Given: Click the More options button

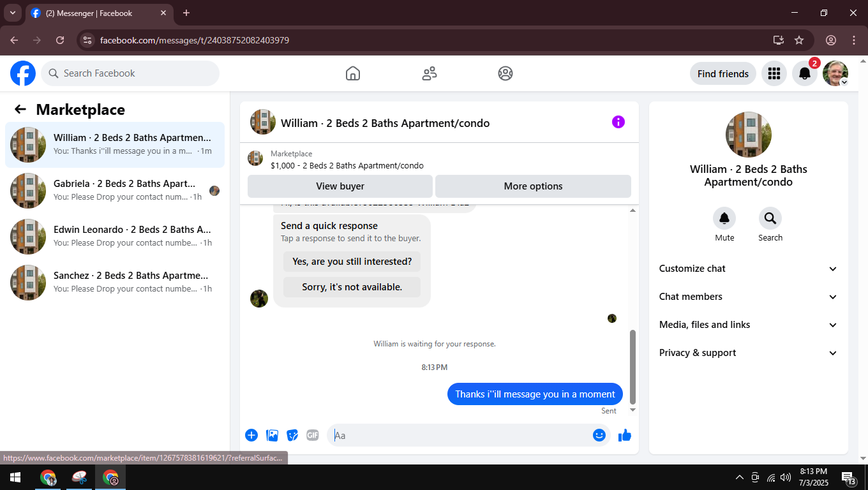Looking at the screenshot, I should [x=533, y=186].
